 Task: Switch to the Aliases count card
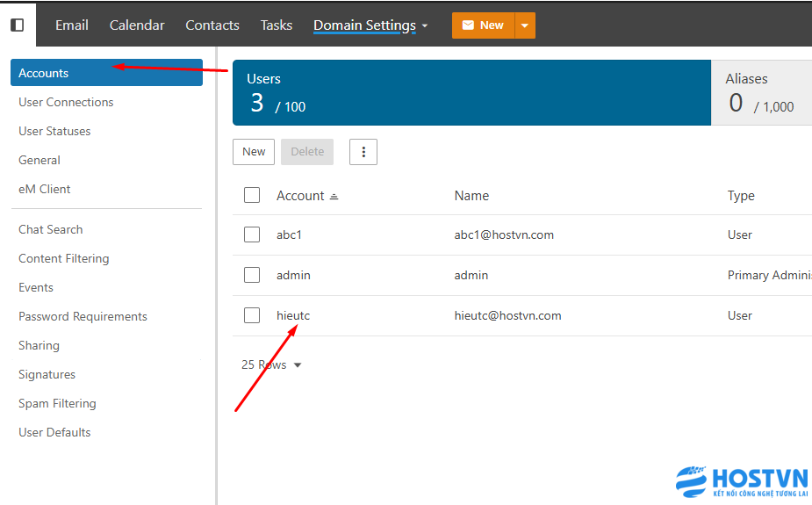(x=760, y=93)
